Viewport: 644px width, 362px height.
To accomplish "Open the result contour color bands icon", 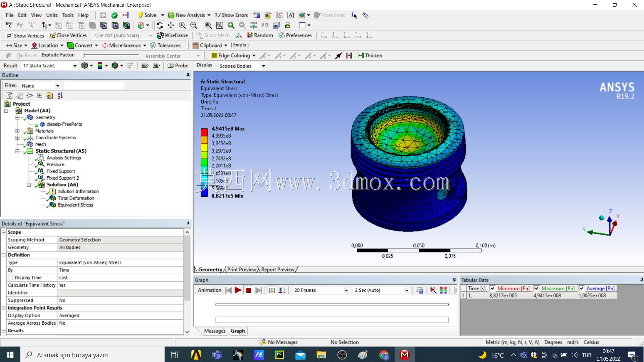I will 100,66.
